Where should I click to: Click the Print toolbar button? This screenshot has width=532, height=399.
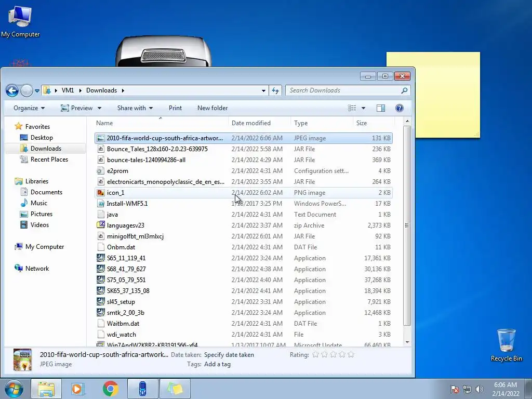click(x=175, y=108)
